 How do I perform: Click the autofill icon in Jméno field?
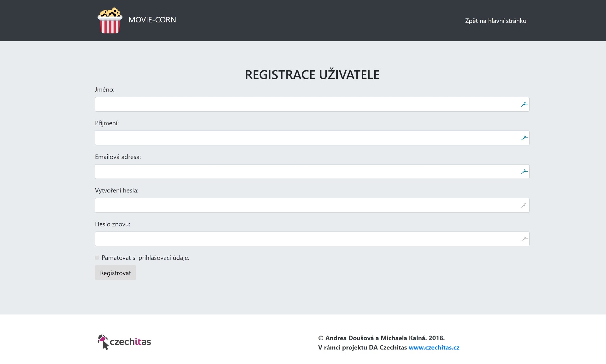tap(524, 104)
